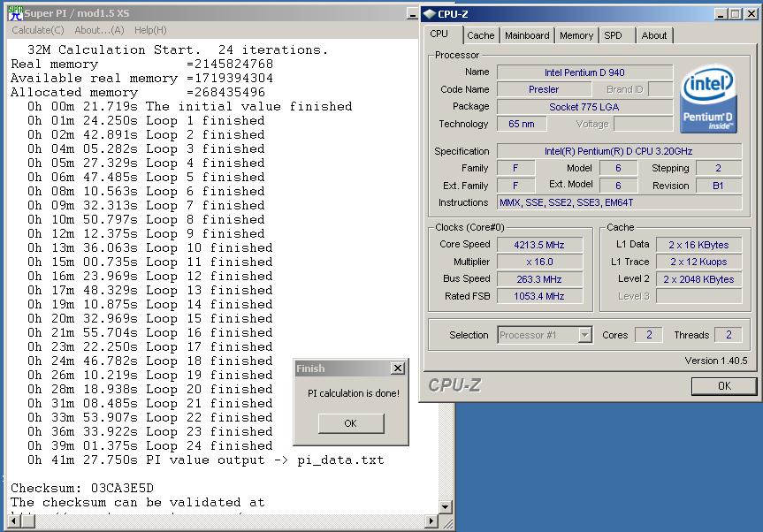Minimize the CPU-Z window
Screen dimensions: 763x532
point(721,14)
